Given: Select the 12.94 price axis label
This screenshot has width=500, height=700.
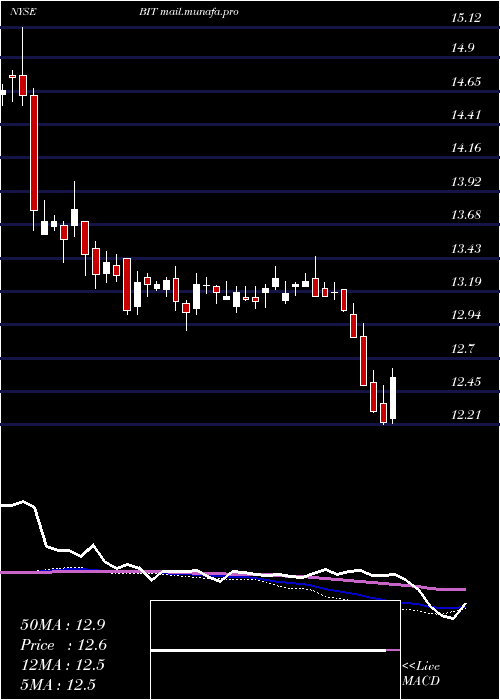Looking at the screenshot, I should (466, 315).
